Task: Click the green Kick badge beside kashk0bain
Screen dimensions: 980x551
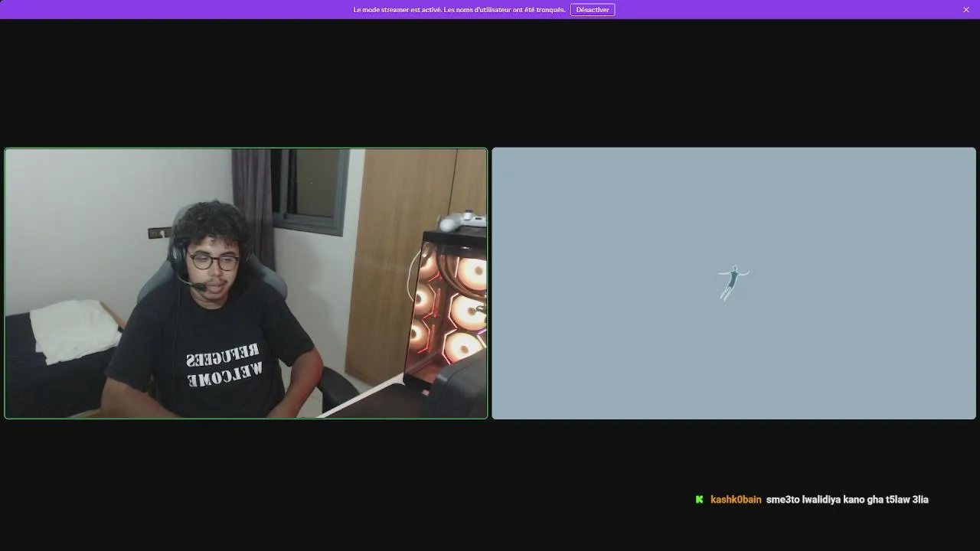Action: (699, 500)
